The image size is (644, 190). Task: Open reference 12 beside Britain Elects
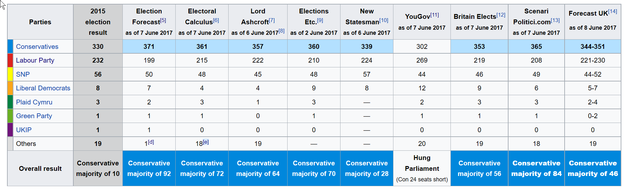(x=501, y=15)
